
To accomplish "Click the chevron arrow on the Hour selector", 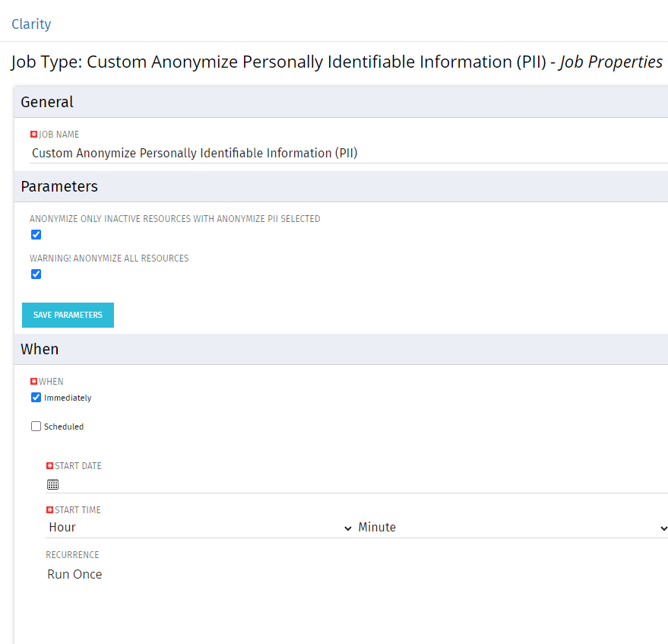I will (x=348, y=527).
